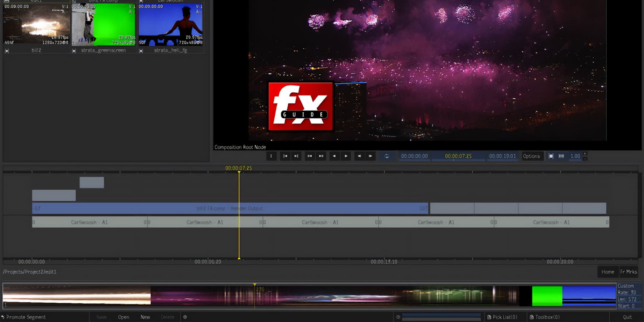Click the small clock icon beside progress bar

coord(398,317)
